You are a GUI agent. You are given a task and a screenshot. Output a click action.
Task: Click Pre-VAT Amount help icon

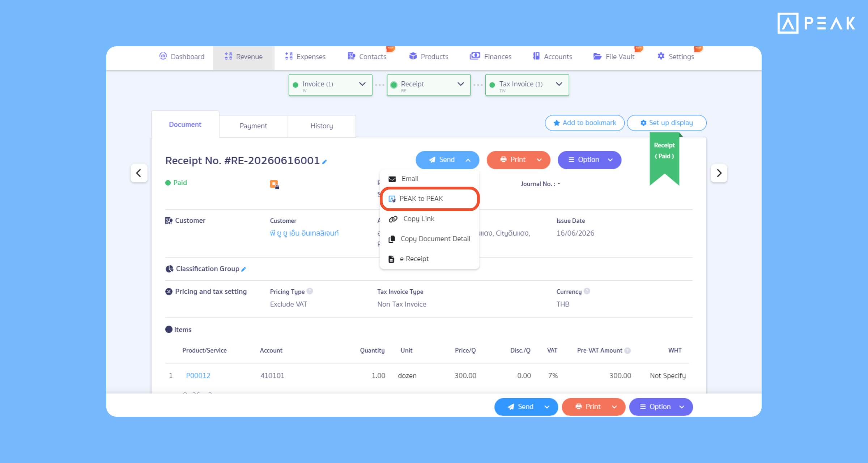[627, 351]
